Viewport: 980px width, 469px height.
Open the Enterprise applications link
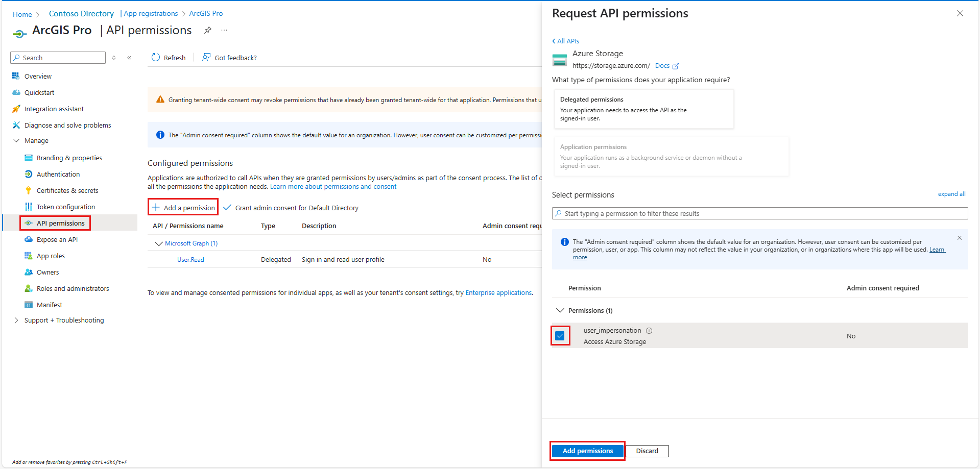pyautogui.click(x=498, y=293)
